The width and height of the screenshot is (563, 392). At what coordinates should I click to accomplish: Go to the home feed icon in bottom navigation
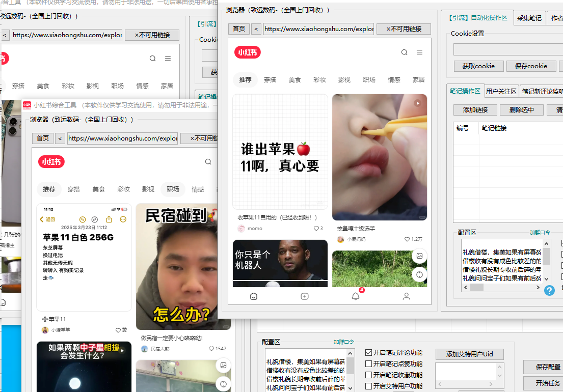pos(254,296)
